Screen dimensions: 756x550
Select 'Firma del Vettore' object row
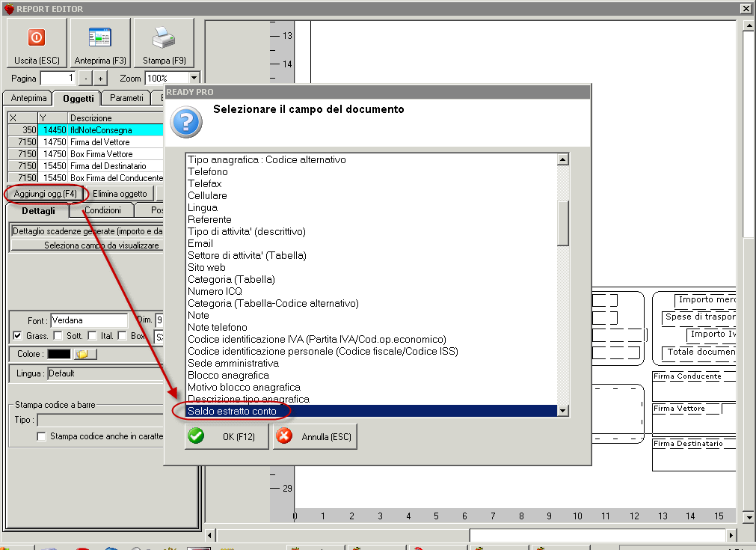(86, 142)
